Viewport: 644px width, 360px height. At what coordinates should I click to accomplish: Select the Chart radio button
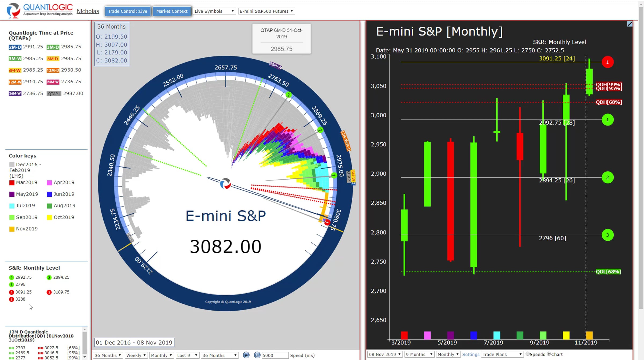[x=549, y=354]
